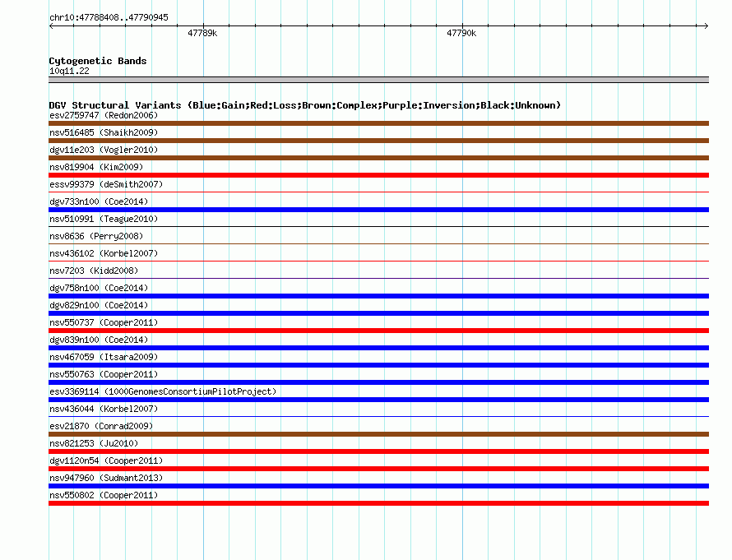Image resolution: width=732 pixels, height=560 pixels.
Task: Select the red bar under dgv1120n54
Action: 378,469
